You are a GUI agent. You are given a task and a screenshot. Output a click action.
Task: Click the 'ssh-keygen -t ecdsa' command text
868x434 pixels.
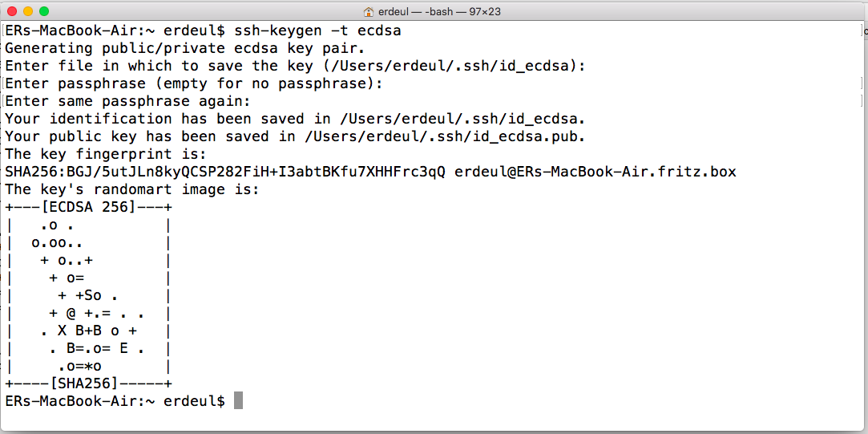click(317, 30)
